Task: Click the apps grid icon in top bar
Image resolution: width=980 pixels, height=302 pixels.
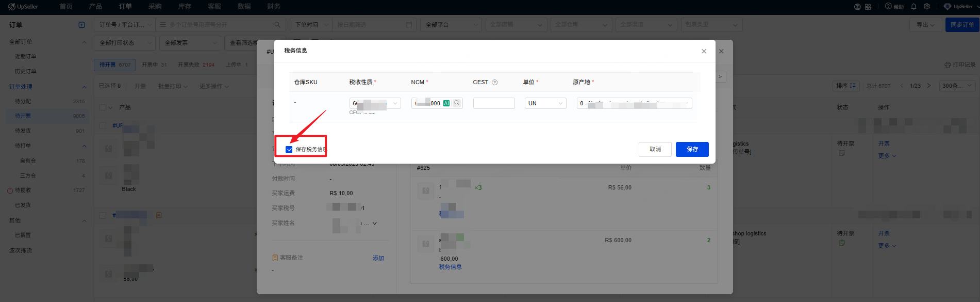Action: point(868,7)
